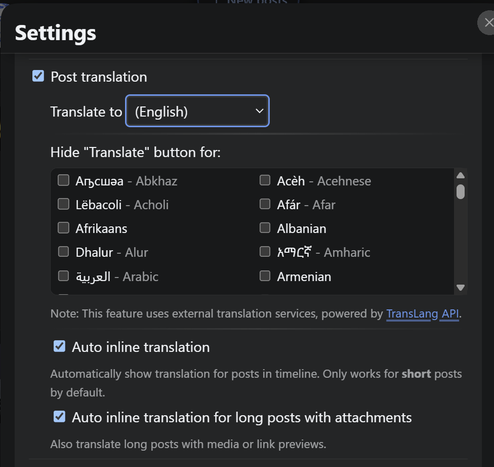This screenshot has width=494, height=467.
Task: Click the language list scroll up arrow
Action: pos(461,175)
